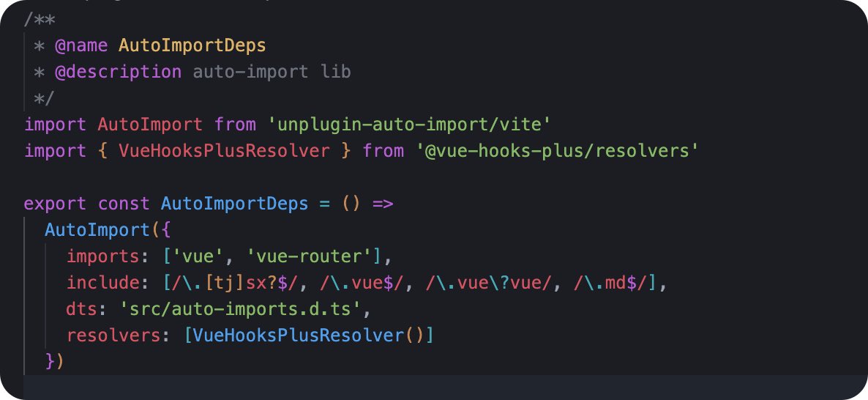The width and height of the screenshot is (868, 400).
Task: Select the /\.md$/ regex
Action: (610, 283)
